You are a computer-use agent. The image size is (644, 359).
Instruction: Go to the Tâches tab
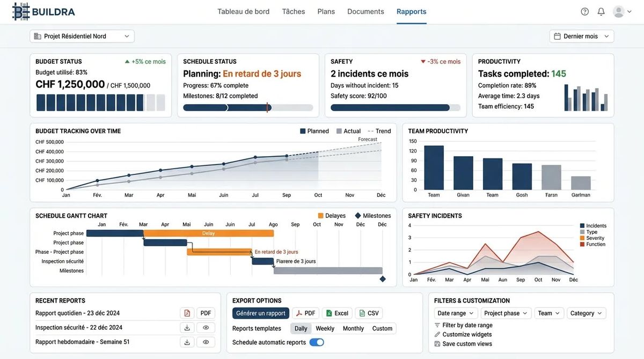click(x=294, y=12)
